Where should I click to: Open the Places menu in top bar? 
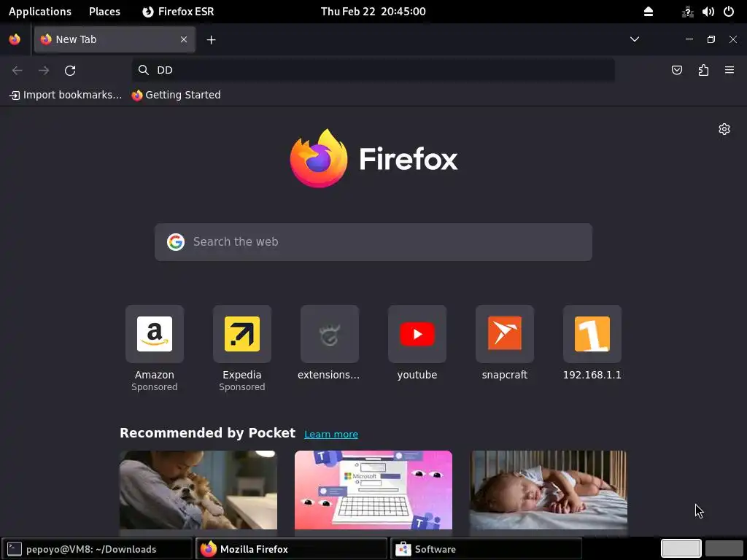click(x=104, y=12)
